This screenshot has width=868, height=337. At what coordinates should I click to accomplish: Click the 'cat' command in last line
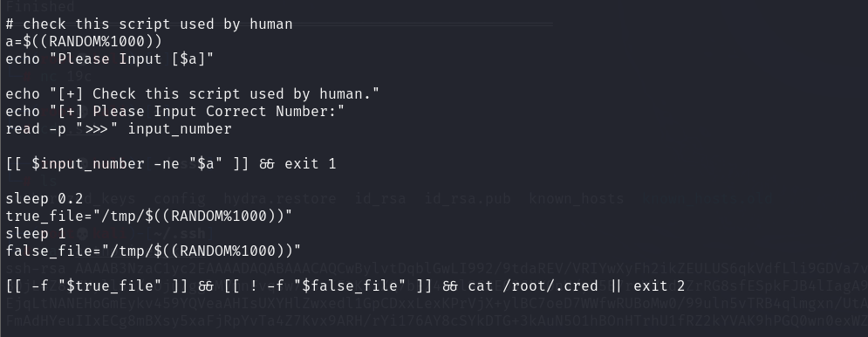480,286
